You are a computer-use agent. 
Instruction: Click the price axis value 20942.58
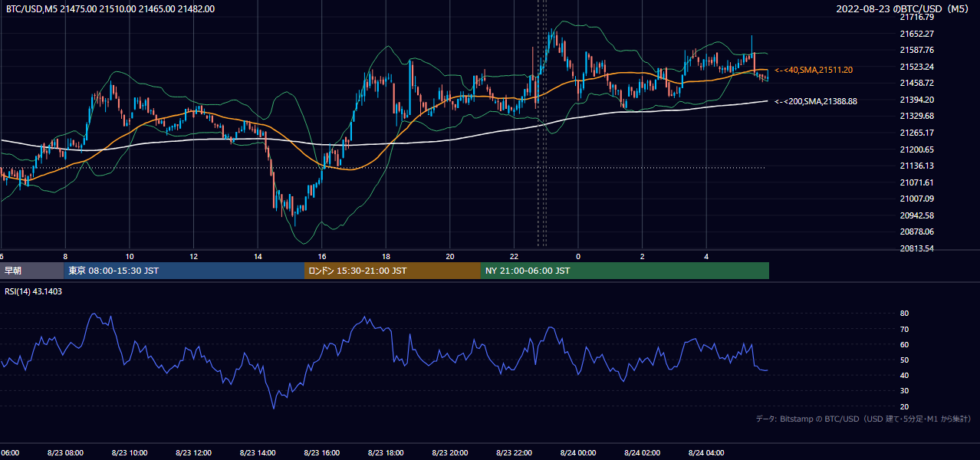tap(917, 215)
